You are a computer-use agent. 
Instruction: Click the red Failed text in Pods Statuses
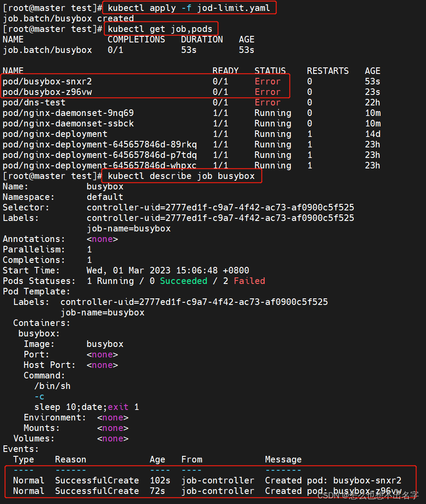point(249,281)
